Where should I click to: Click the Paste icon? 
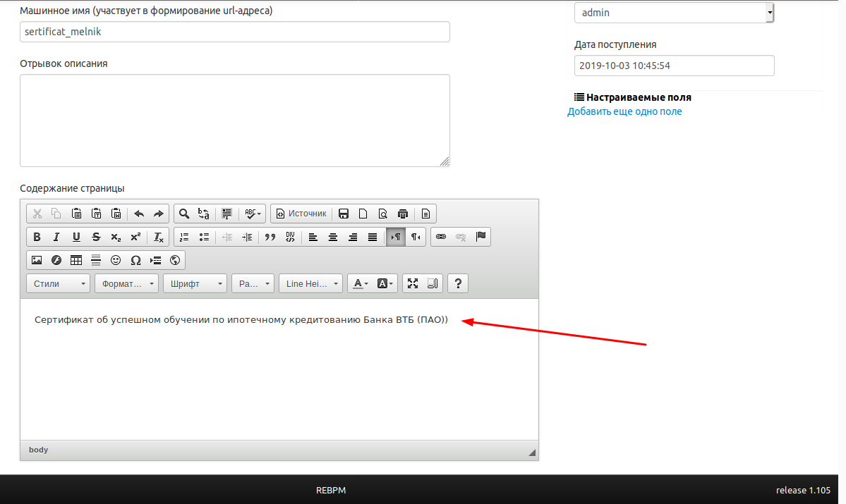click(x=77, y=214)
